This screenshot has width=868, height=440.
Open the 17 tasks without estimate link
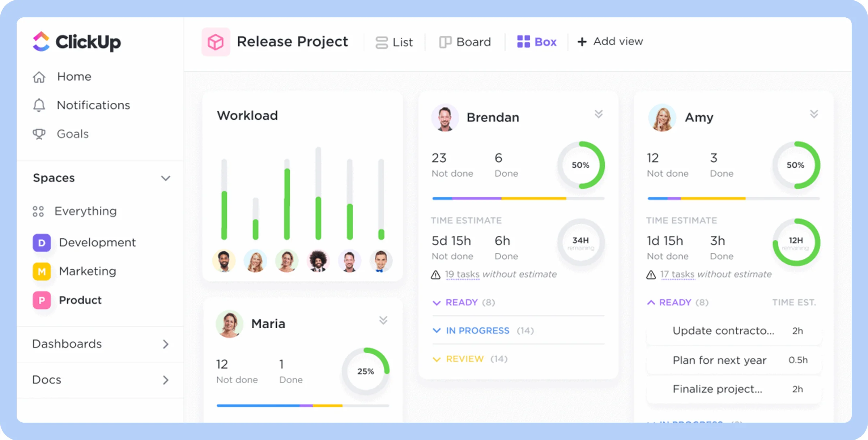(677, 274)
